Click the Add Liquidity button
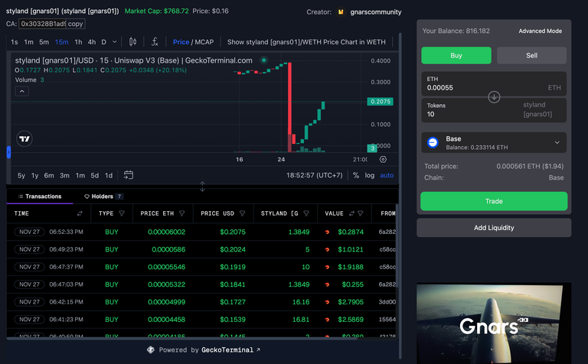The image size is (588, 364). (x=494, y=228)
